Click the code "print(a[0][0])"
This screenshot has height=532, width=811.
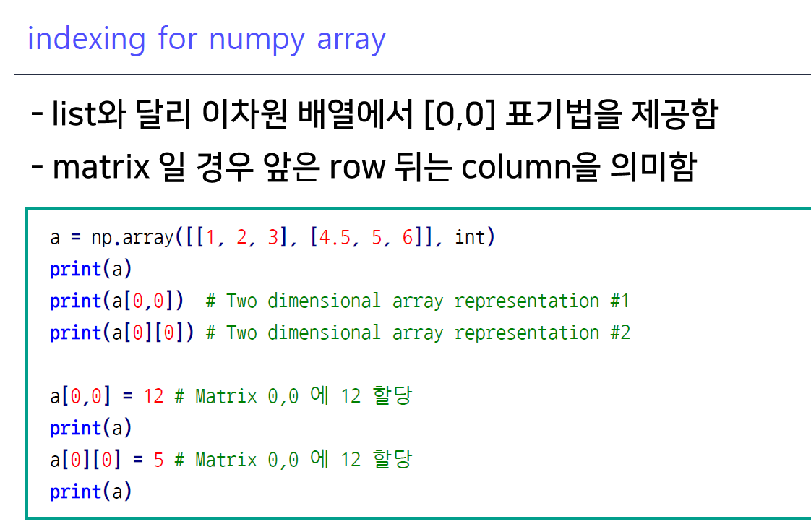122,332
